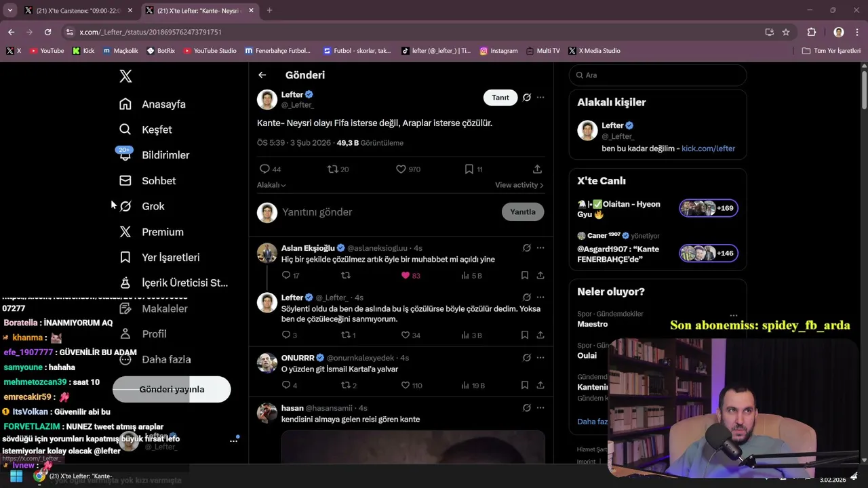Open Windows Start menu
868x488 pixels.
pos(16,476)
